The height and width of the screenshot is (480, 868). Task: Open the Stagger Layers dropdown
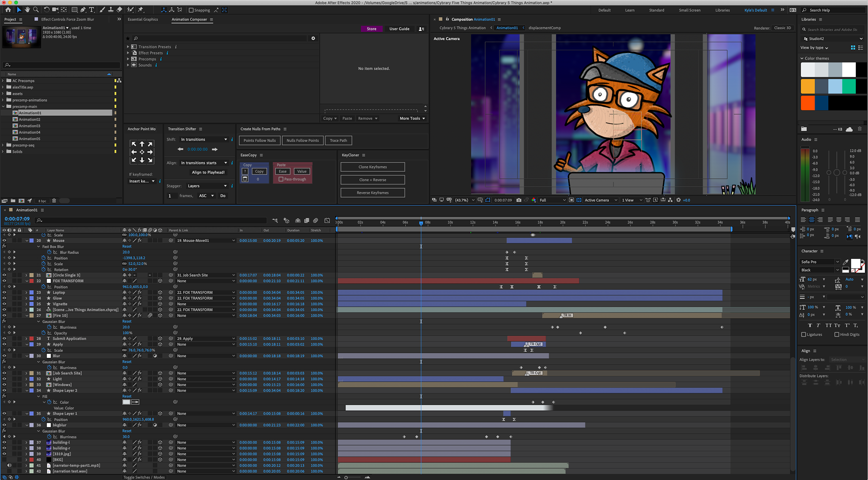coord(207,186)
